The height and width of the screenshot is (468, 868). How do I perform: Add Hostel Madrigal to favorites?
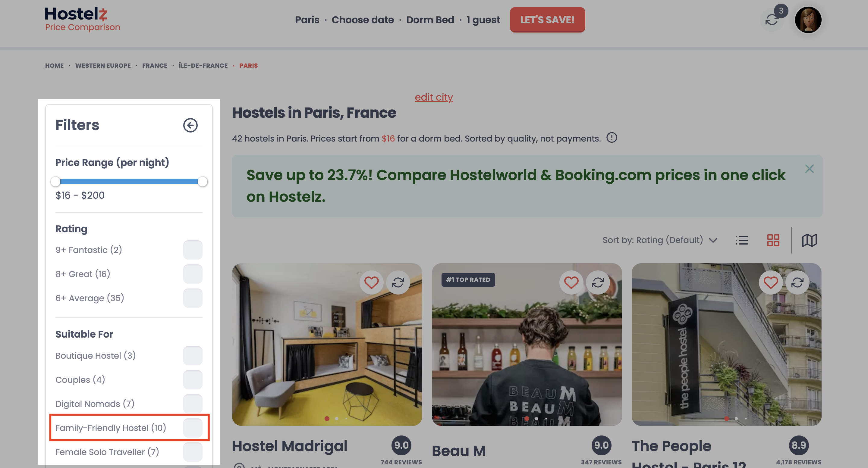(x=371, y=282)
